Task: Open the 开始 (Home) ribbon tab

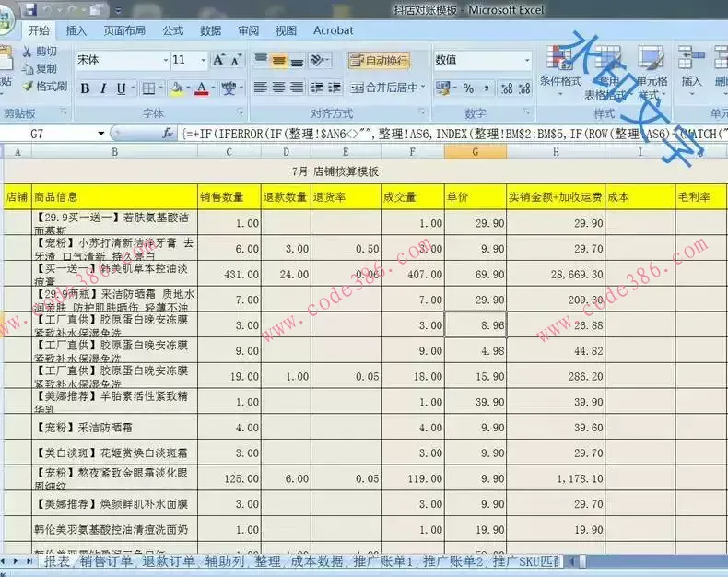Action: coord(39,30)
